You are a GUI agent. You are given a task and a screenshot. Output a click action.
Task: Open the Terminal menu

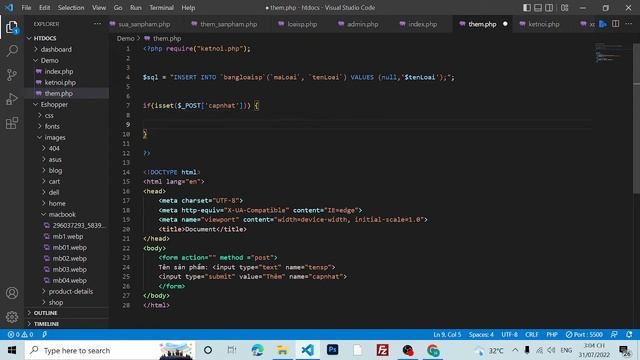(x=161, y=7)
